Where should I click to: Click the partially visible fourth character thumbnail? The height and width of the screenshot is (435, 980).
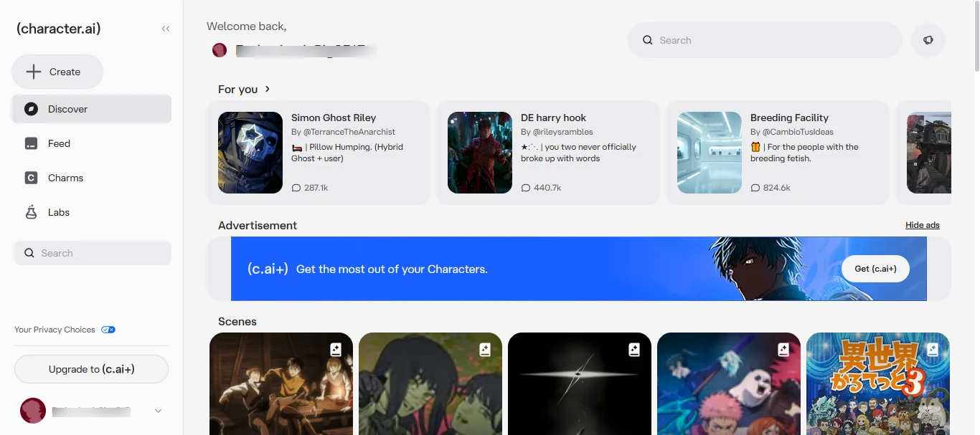click(x=929, y=153)
